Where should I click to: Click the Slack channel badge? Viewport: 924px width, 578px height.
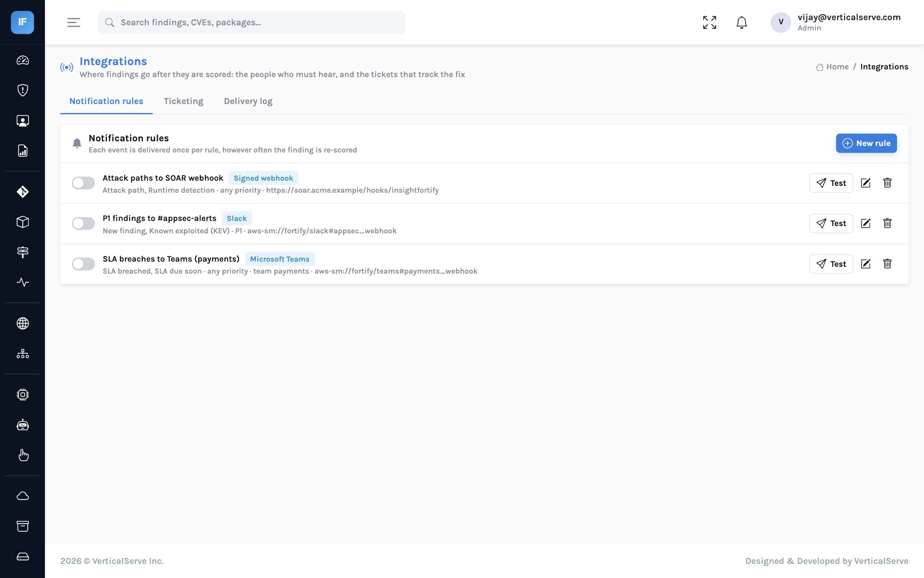click(x=237, y=218)
